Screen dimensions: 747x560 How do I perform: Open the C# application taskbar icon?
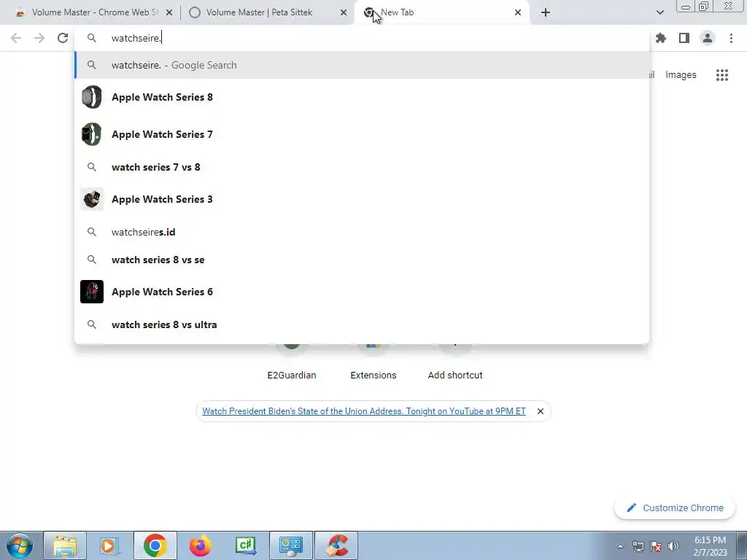pos(246,545)
